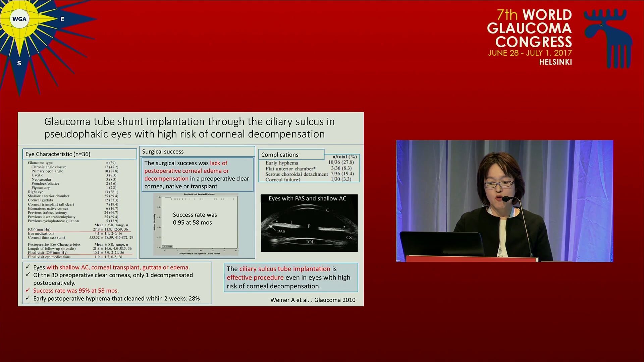This screenshot has height=362, width=644.
Task: Click the white arrow pointing to PAS
Action: 271,228
